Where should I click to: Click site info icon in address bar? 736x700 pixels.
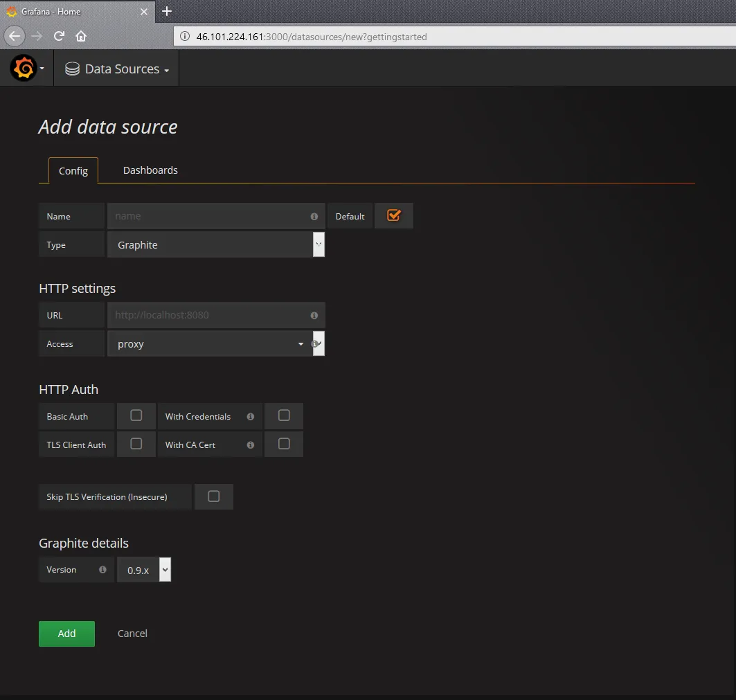(185, 37)
